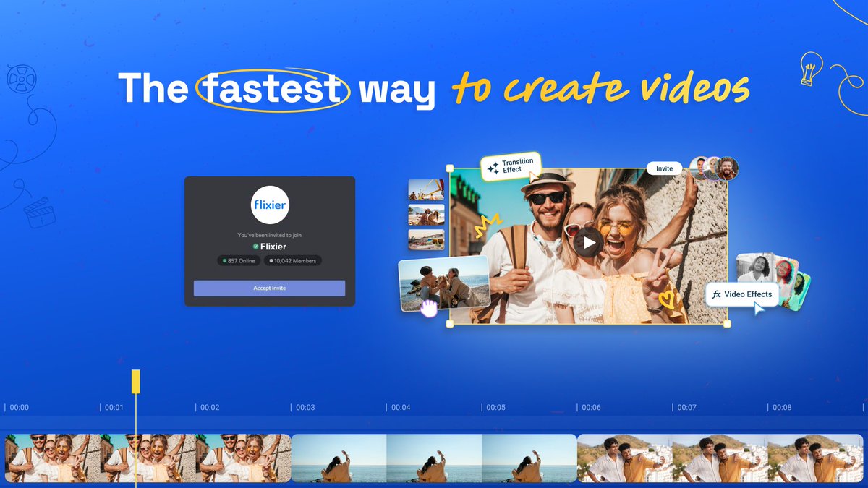Image resolution: width=868 pixels, height=488 pixels.
Task: Click the bottom-right corner handle of preview frame
Action: (727, 324)
